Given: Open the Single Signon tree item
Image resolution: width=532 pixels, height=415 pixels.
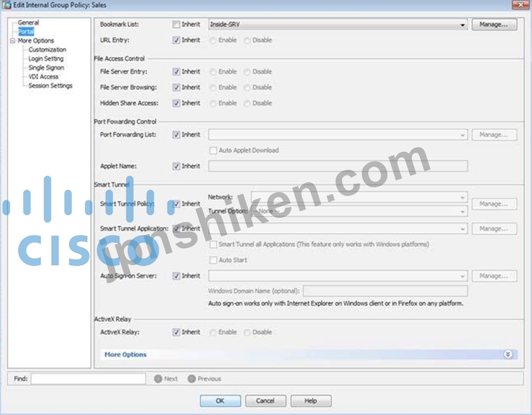Looking at the screenshot, I should [46, 68].
